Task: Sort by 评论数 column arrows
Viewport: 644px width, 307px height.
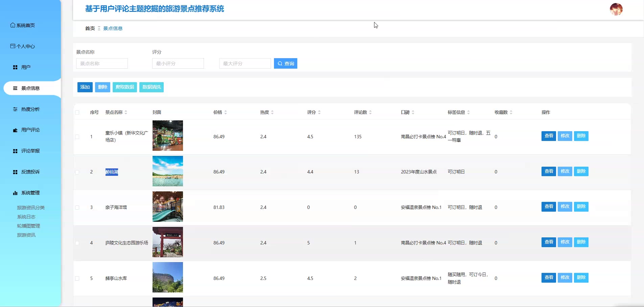Action: pos(370,112)
